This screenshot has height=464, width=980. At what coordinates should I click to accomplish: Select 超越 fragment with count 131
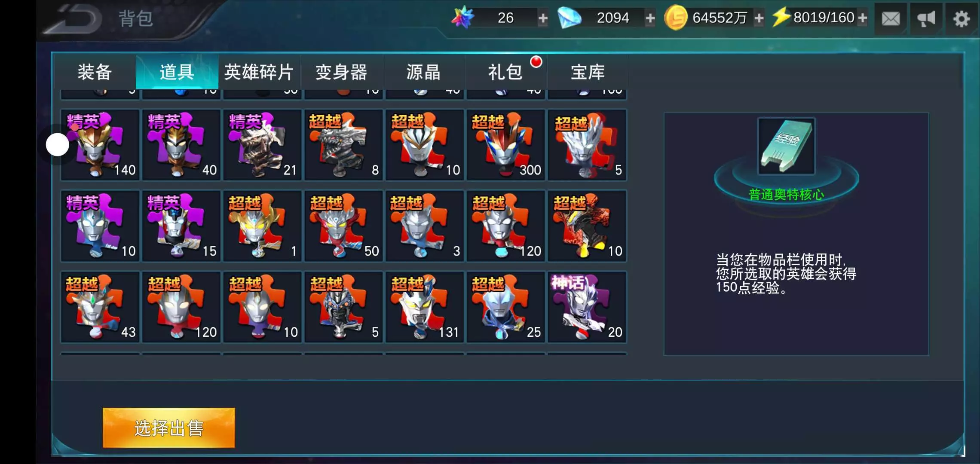click(425, 307)
